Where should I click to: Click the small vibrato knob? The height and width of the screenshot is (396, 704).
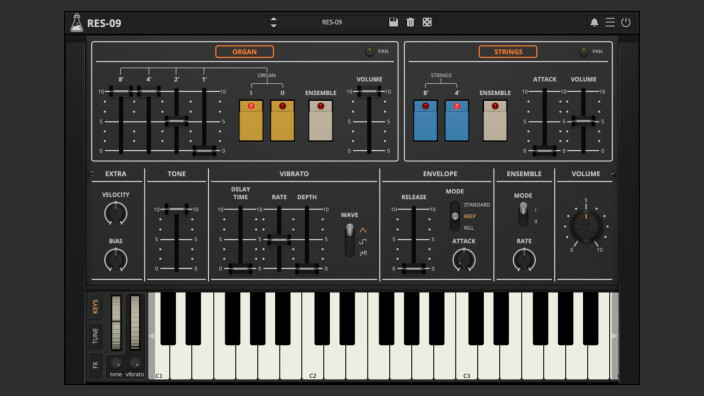(x=135, y=363)
